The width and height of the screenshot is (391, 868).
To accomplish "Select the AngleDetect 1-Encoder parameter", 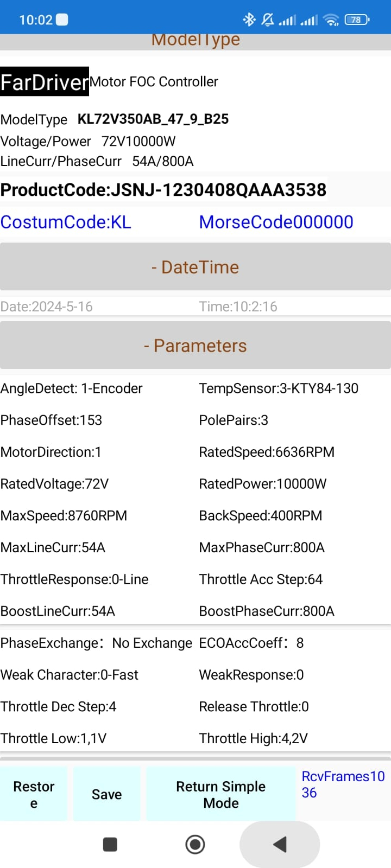I will [x=72, y=388].
